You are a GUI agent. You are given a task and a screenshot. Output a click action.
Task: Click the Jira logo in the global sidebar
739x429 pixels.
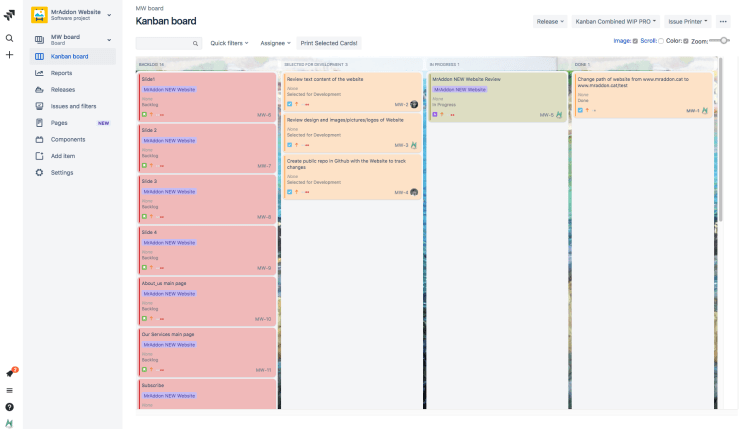[x=9, y=15]
